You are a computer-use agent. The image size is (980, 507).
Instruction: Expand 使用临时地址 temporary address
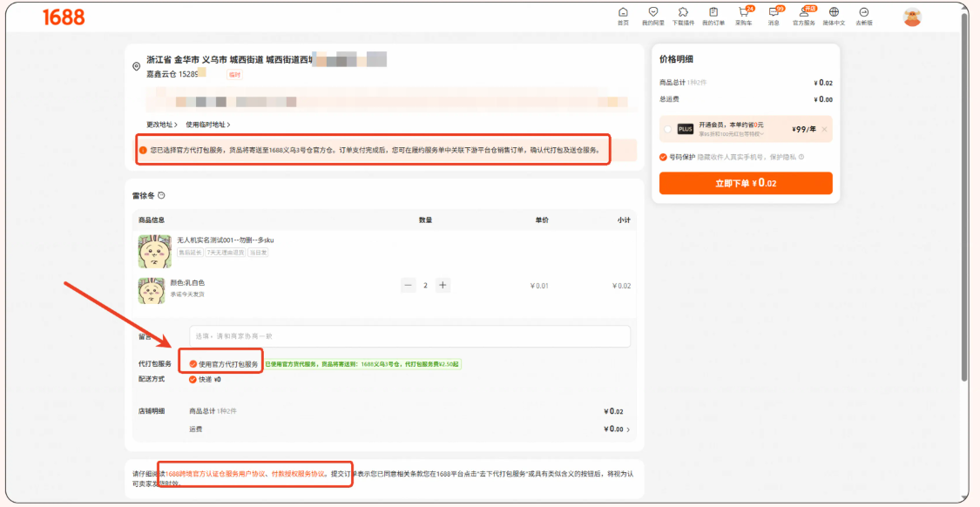click(x=208, y=125)
